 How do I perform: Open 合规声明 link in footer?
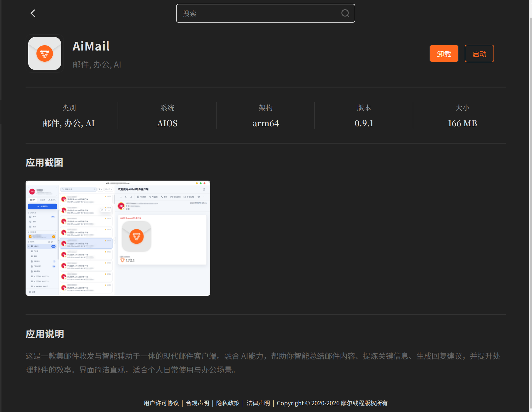coord(198,403)
